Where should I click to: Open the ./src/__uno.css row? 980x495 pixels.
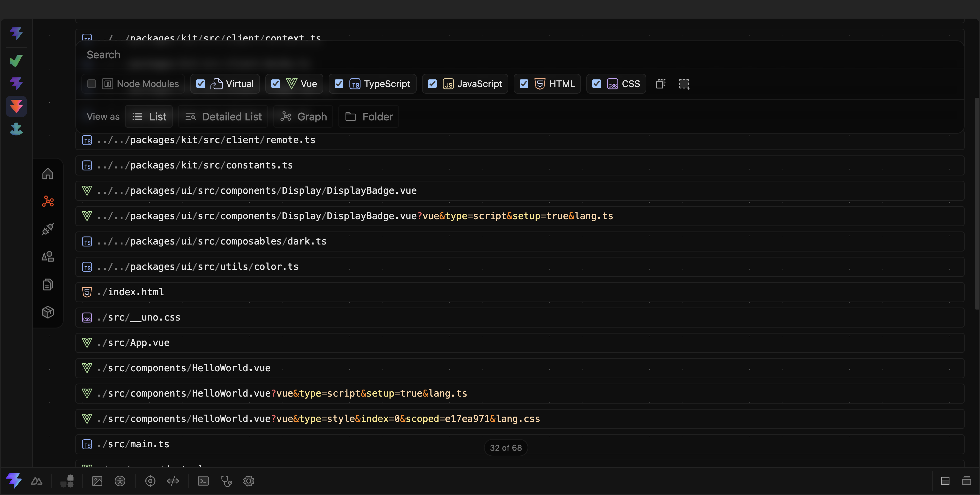click(520, 318)
